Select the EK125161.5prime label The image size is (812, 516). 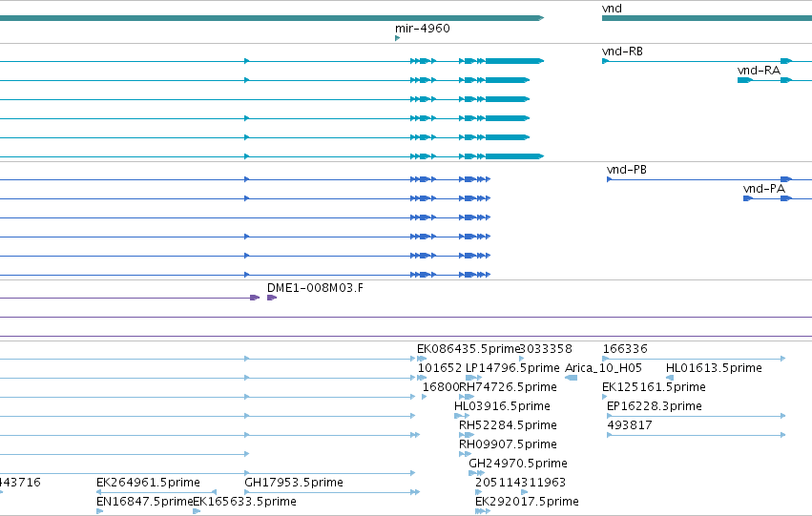click(654, 387)
